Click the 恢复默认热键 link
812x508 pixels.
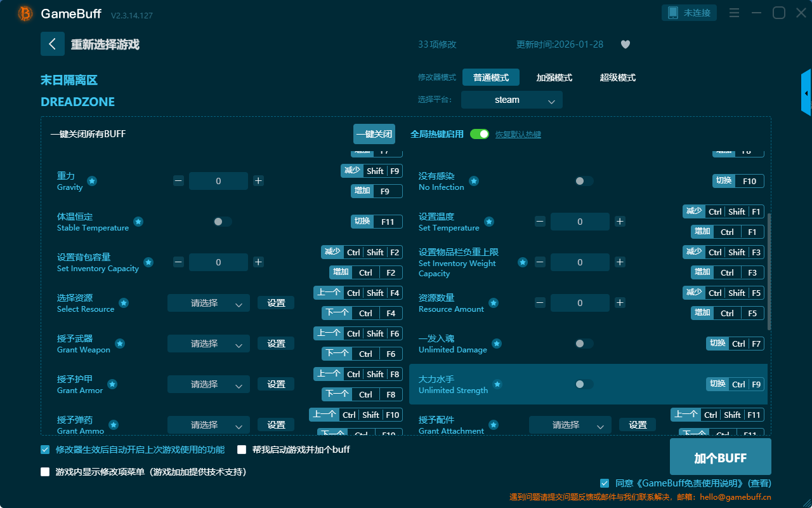click(x=518, y=135)
